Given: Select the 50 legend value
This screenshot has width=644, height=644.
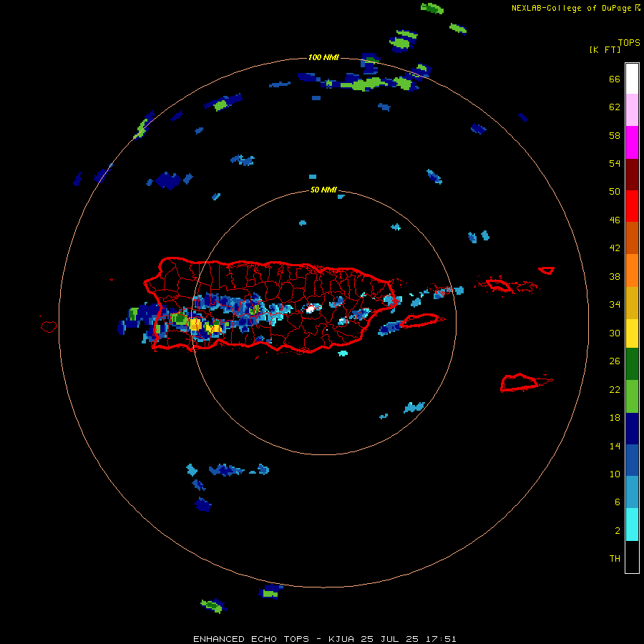Looking at the screenshot, I should click(x=615, y=192).
